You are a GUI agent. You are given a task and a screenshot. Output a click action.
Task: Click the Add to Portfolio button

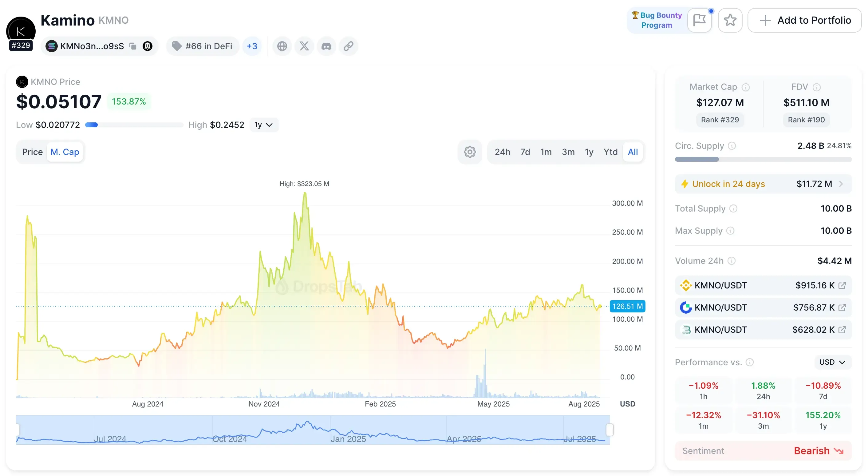tap(805, 20)
